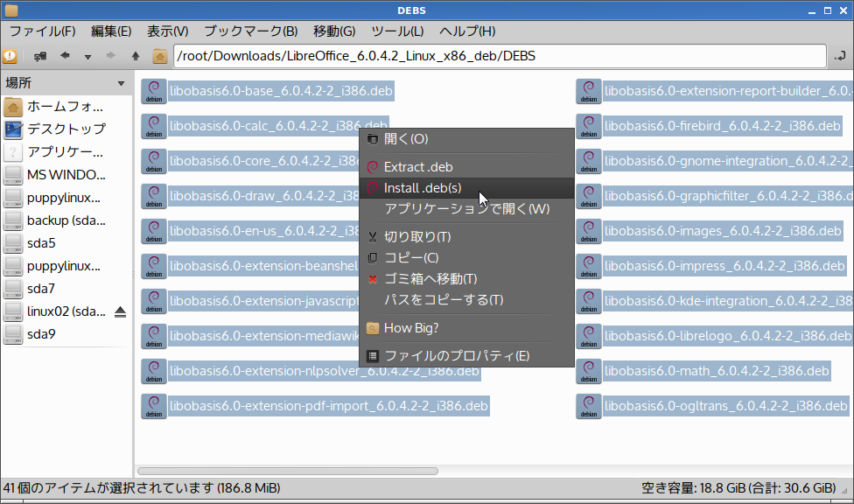Click the go button beside path bar
Viewport: 854px width, 504px height.
click(x=840, y=56)
